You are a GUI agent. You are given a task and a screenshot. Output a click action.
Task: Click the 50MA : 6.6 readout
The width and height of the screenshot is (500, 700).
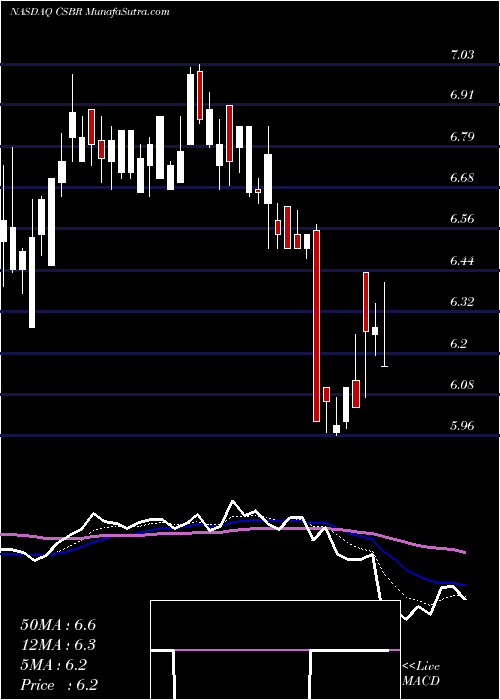pyautogui.click(x=58, y=625)
